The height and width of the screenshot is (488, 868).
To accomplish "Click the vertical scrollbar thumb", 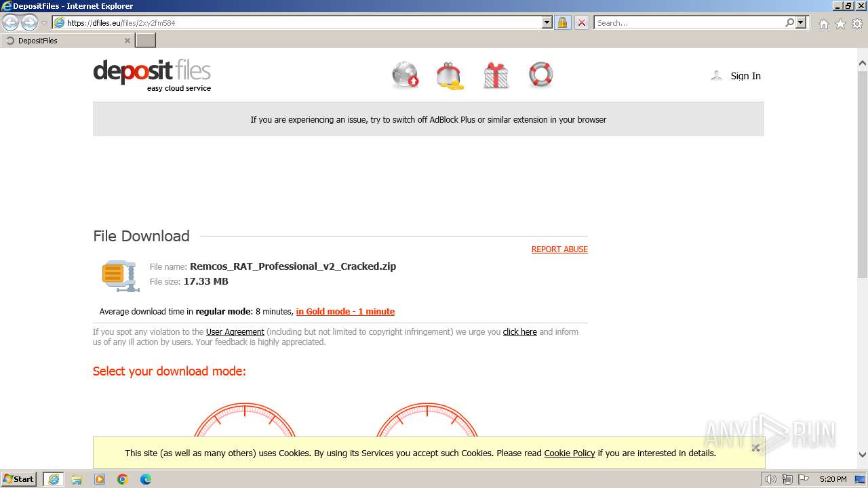I will click(x=863, y=174).
